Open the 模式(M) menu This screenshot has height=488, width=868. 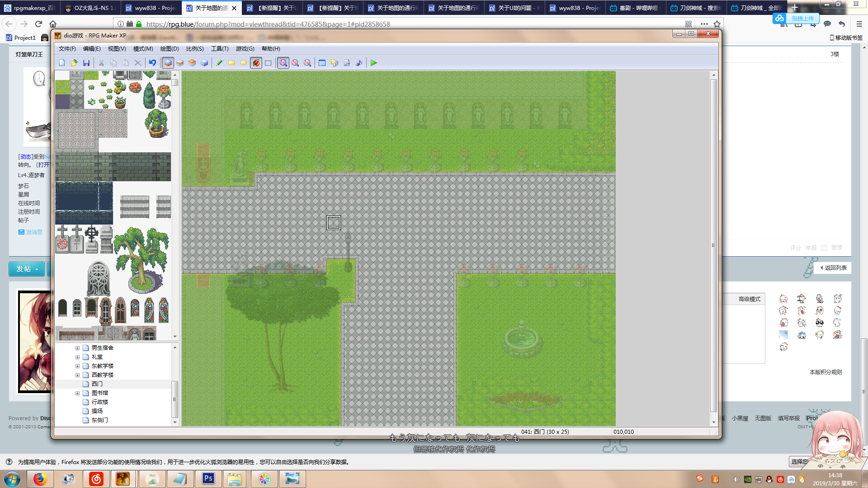click(x=143, y=49)
